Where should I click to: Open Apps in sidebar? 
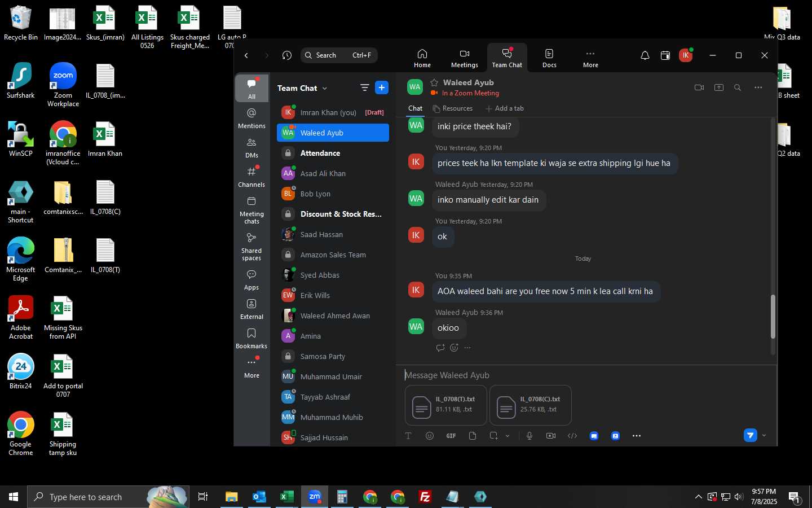coord(251,280)
